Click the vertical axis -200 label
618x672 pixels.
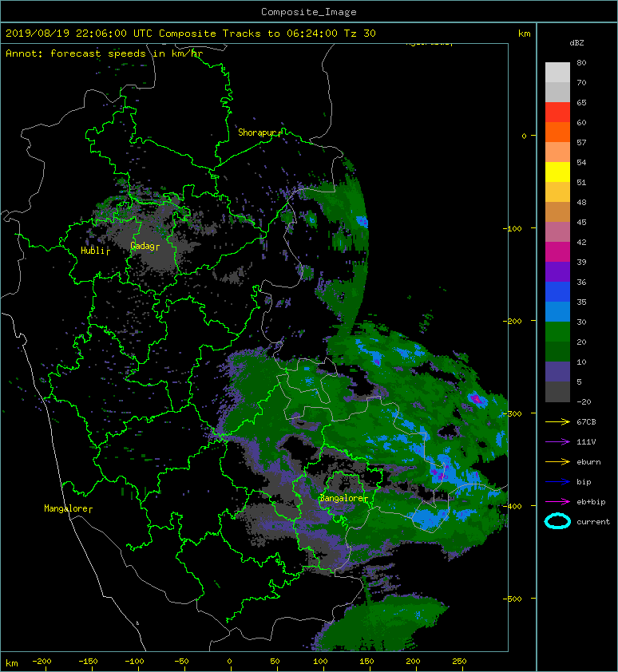[x=512, y=321]
